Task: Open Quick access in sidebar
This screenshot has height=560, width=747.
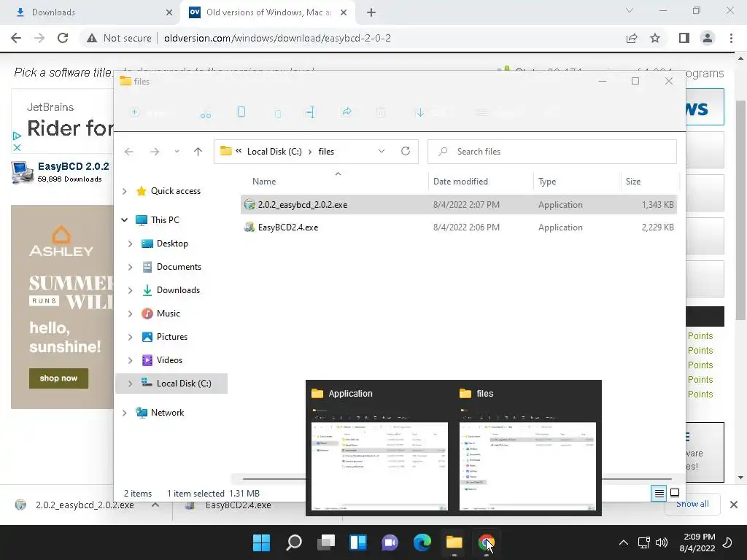Action: point(175,191)
